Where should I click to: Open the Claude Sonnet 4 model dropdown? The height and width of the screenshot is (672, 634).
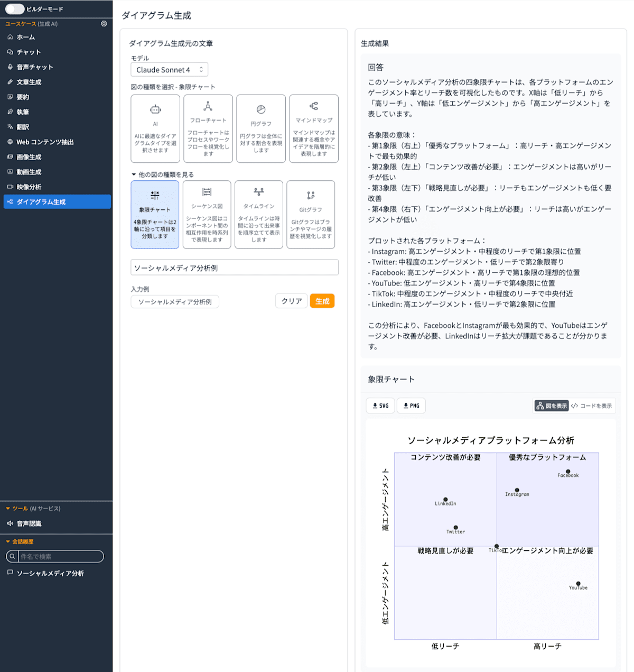point(169,70)
